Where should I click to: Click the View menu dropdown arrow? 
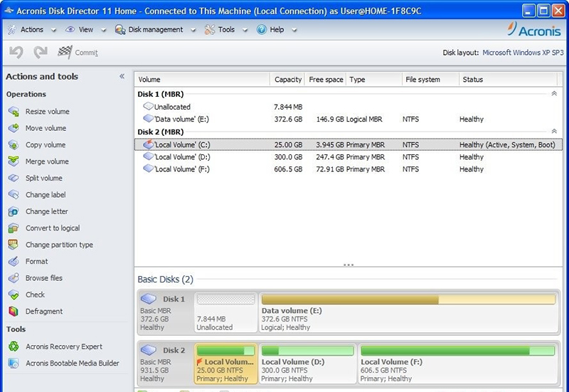point(104,30)
